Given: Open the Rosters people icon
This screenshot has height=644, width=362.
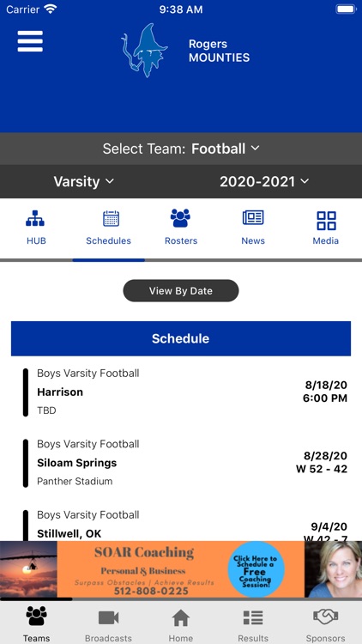Looking at the screenshot, I should (181, 218).
